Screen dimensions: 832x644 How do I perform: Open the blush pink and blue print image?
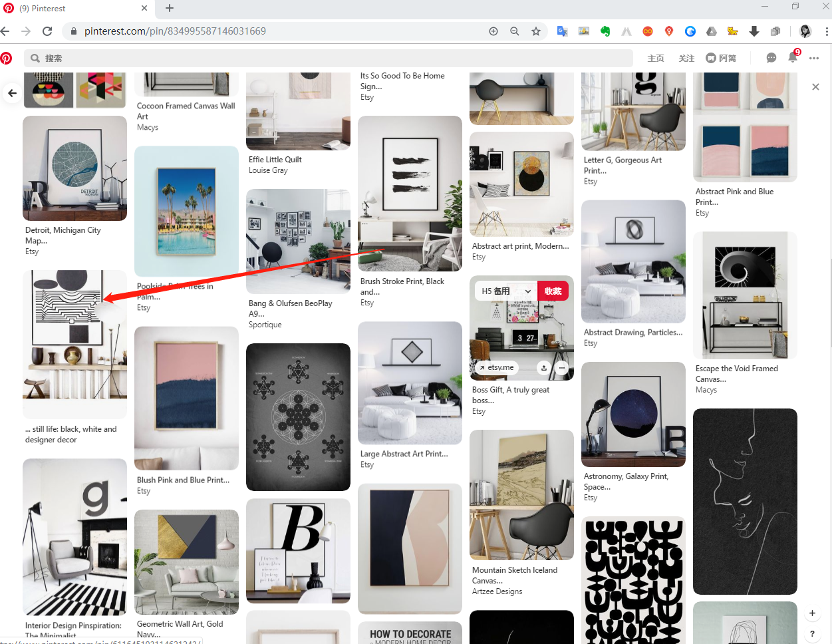[x=186, y=399]
